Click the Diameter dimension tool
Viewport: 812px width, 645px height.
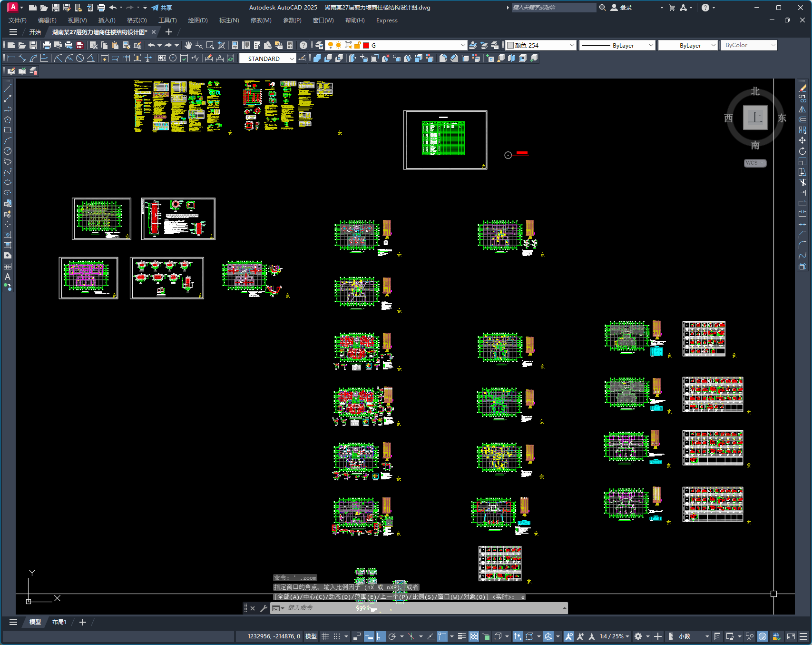click(x=80, y=58)
